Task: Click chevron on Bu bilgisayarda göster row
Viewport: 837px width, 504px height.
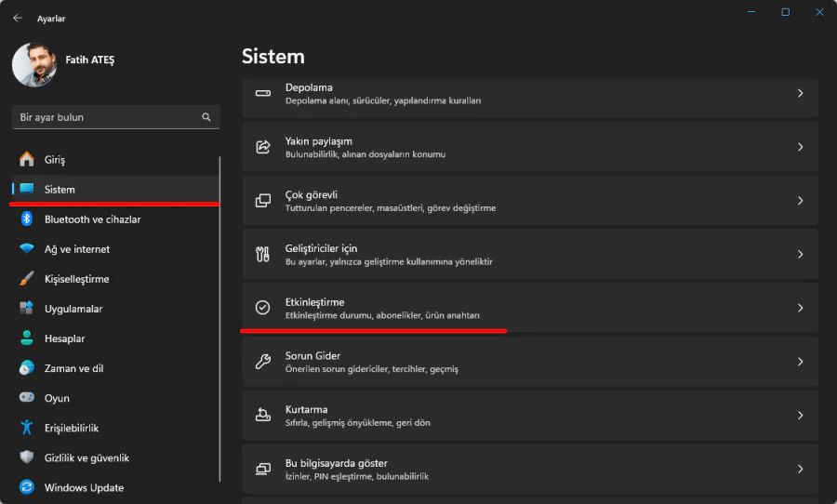Action: coord(800,469)
